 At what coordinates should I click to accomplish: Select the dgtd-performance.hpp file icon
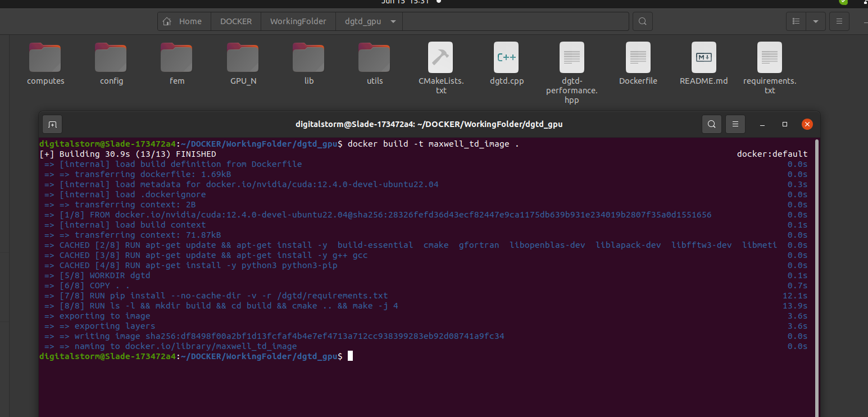(572, 57)
